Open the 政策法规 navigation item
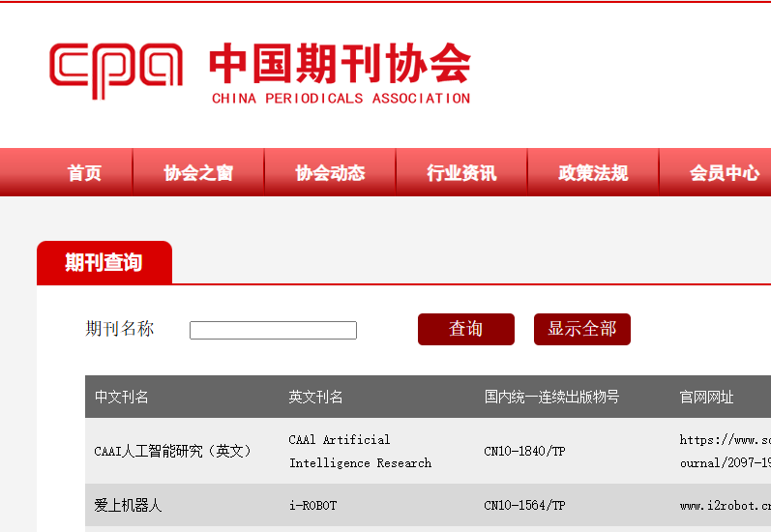This screenshot has width=771, height=532. point(593,172)
